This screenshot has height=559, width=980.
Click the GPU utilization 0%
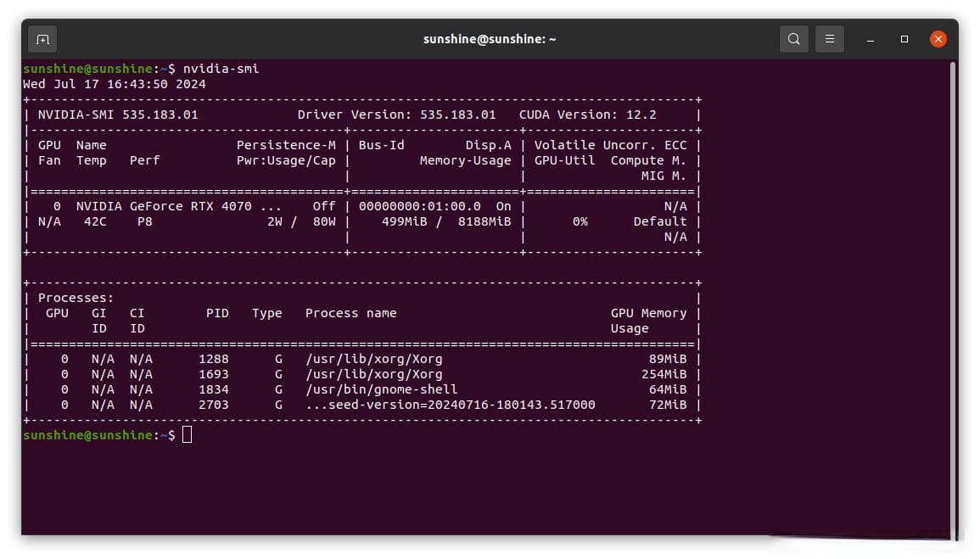[580, 221]
